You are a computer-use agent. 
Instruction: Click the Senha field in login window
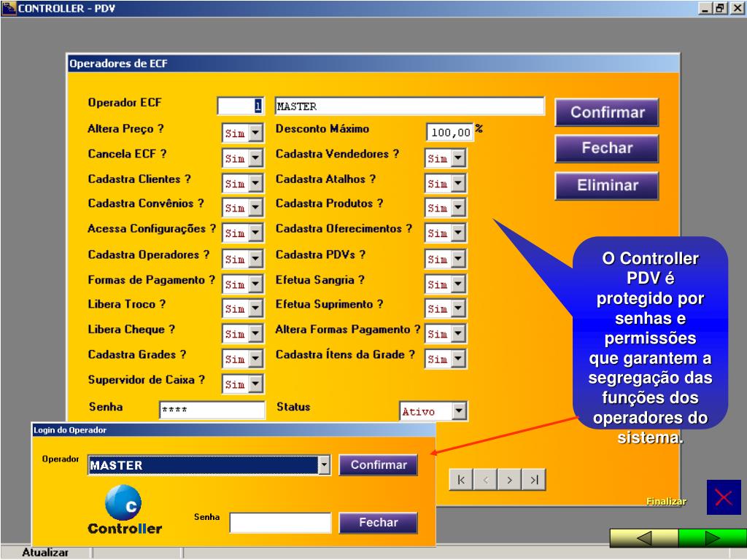[x=280, y=522]
